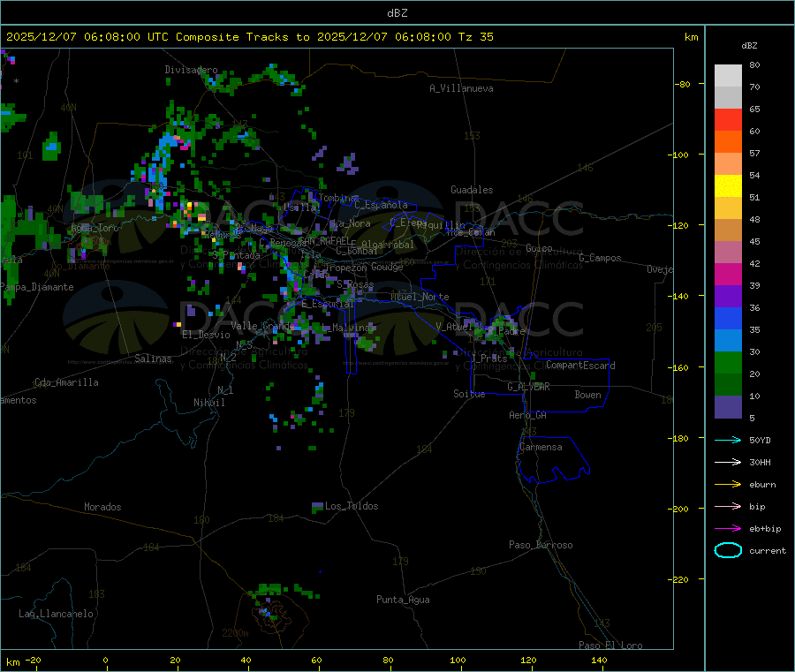Click the 'eb+bip' legend label
The height and width of the screenshot is (672, 795).
765,528
